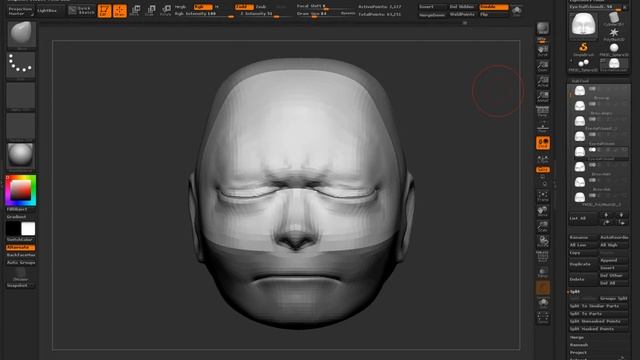Open the Projection Master
The height and width of the screenshot is (360, 640).
pos(20,11)
